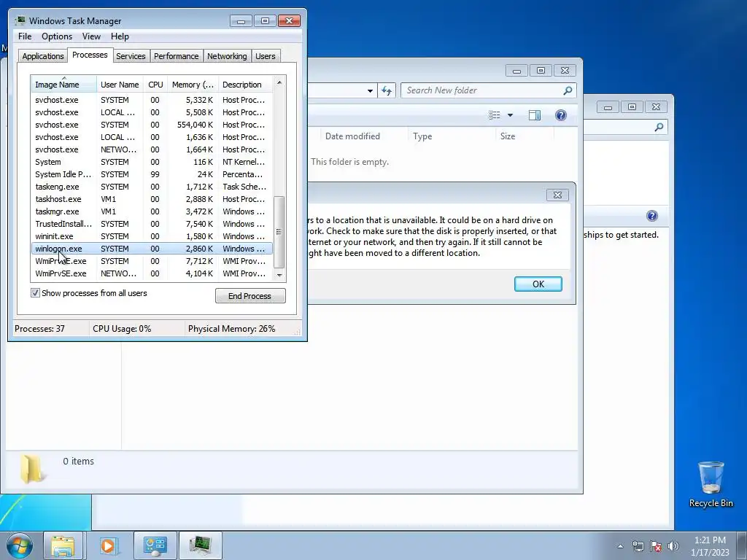
Task: Select the Task Manager taskbar button
Action: [200, 545]
